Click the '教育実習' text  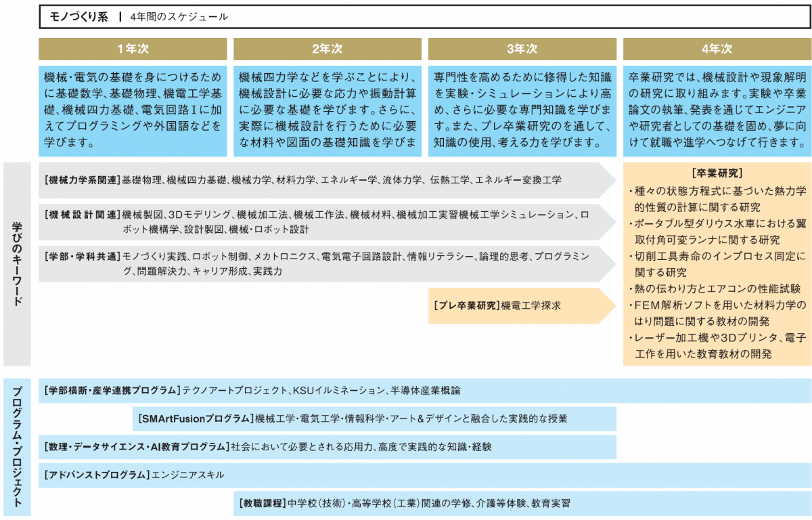(551, 503)
